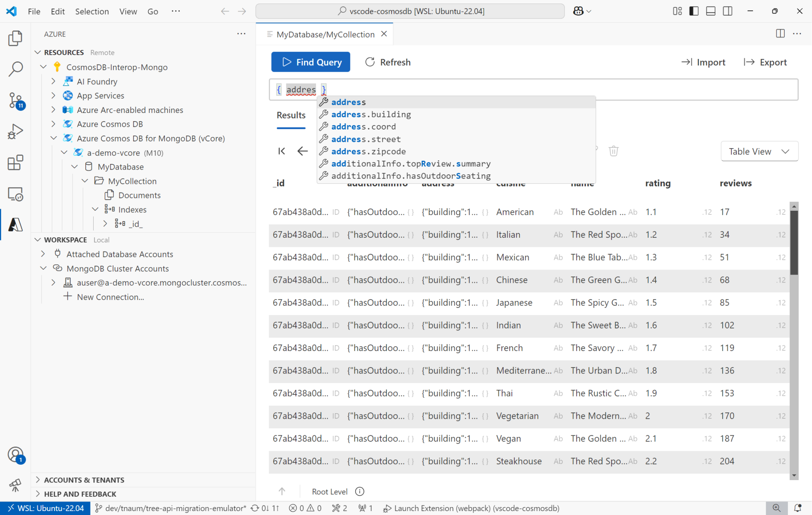Open the Source Control view showing 11 changes

tap(15, 101)
